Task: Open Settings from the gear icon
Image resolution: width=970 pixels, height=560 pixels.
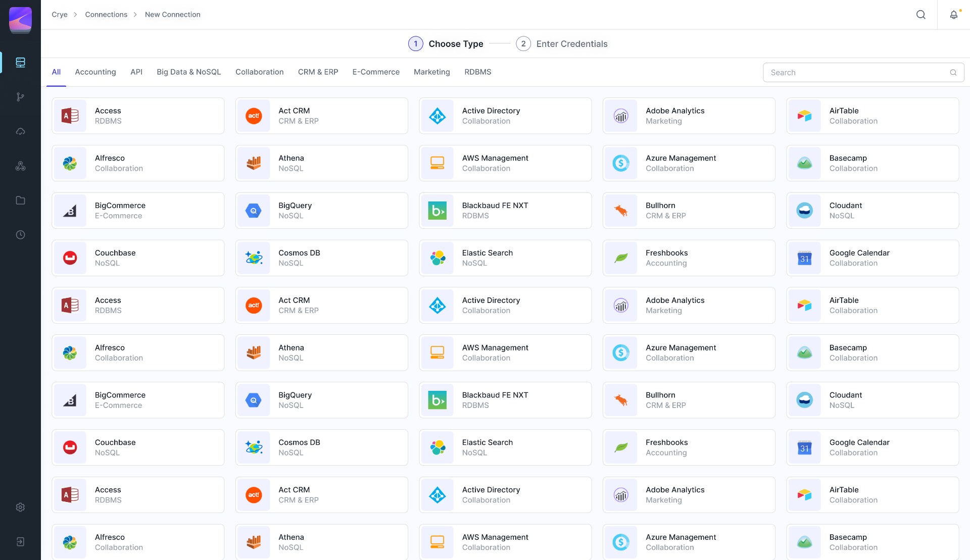Action: point(20,507)
